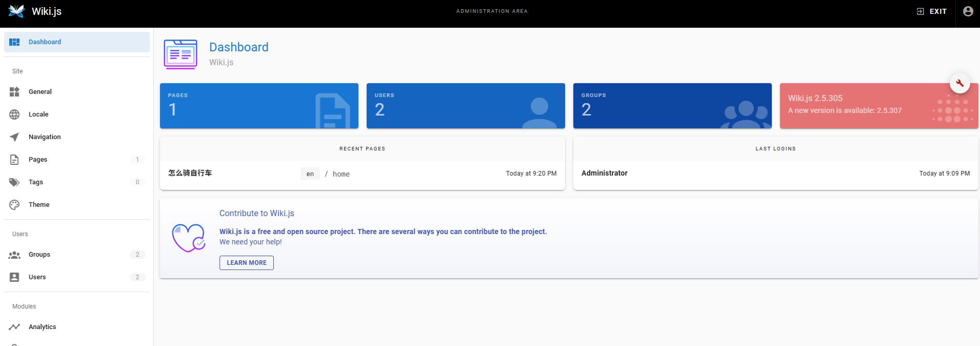The image size is (980, 346).
Task: Click the Locale globe icon
Action: click(x=14, y=114)
